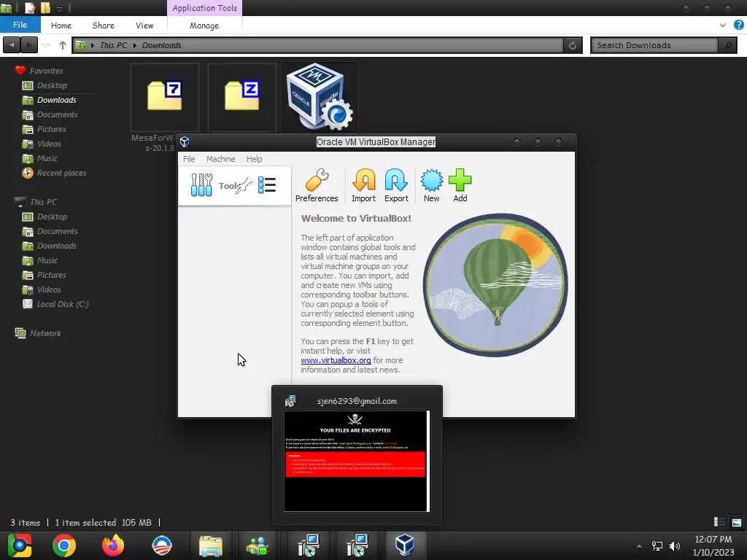
Task: Click the search magnifier button
Action: [727, 45]
